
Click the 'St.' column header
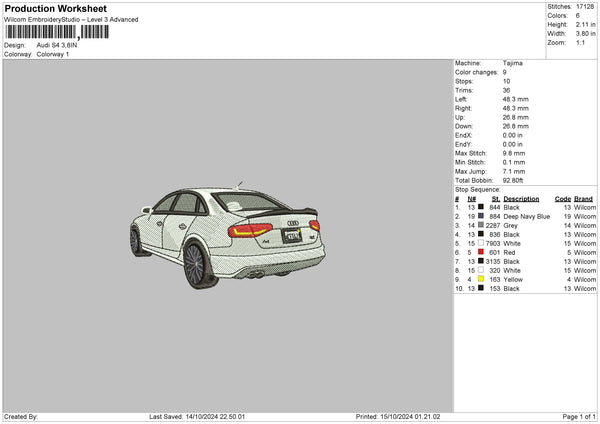496,199
